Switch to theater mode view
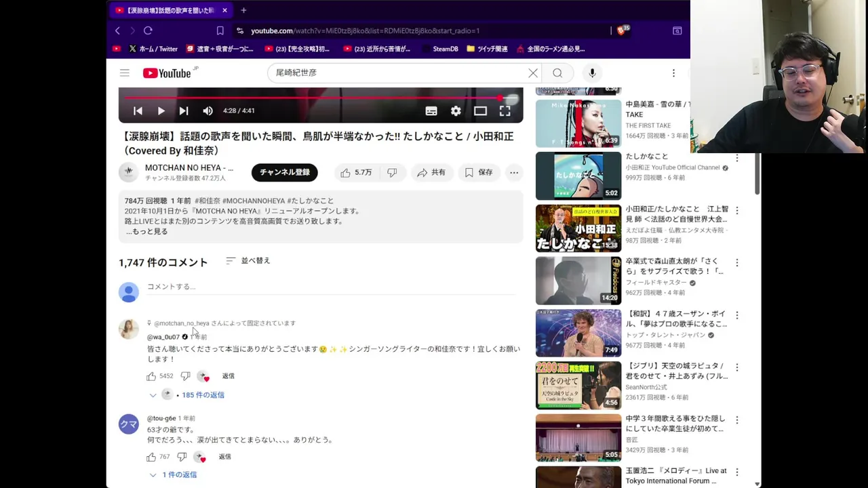The image size is (868, 488). pos(480,110)
